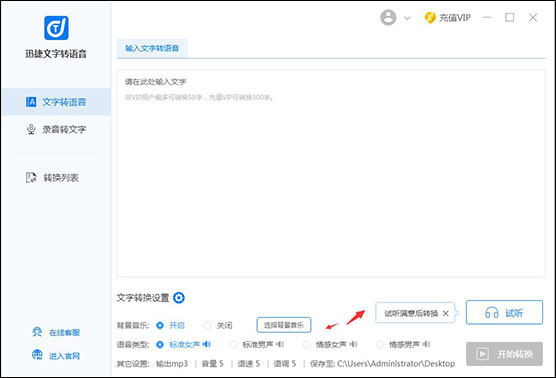
Task: Preview 情感男声 with its speaker icon
Action: [427, 344]
